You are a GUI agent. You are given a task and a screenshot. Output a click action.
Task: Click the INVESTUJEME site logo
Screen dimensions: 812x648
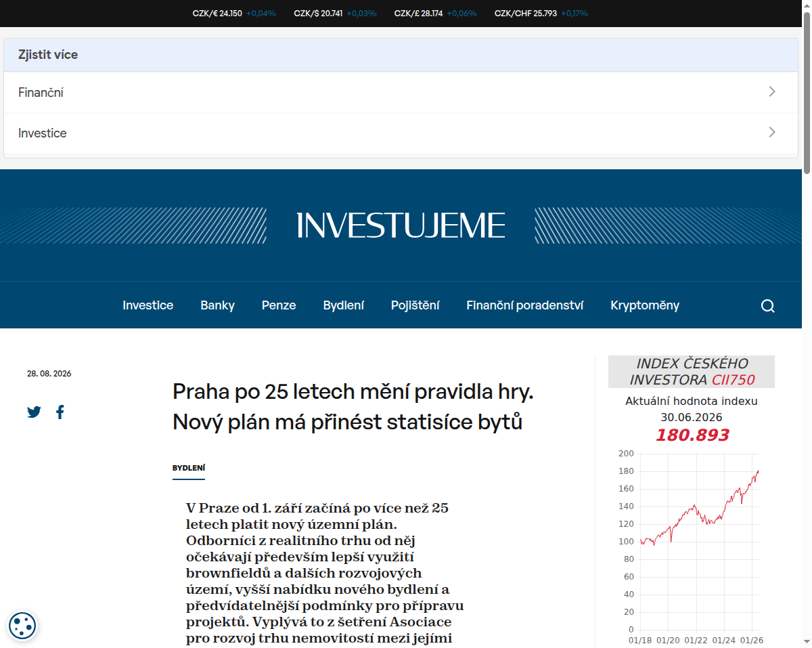[x=401, y=225]
